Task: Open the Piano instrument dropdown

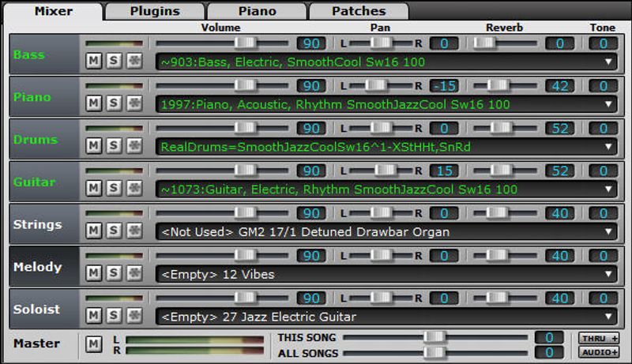Action: [386, 105]
